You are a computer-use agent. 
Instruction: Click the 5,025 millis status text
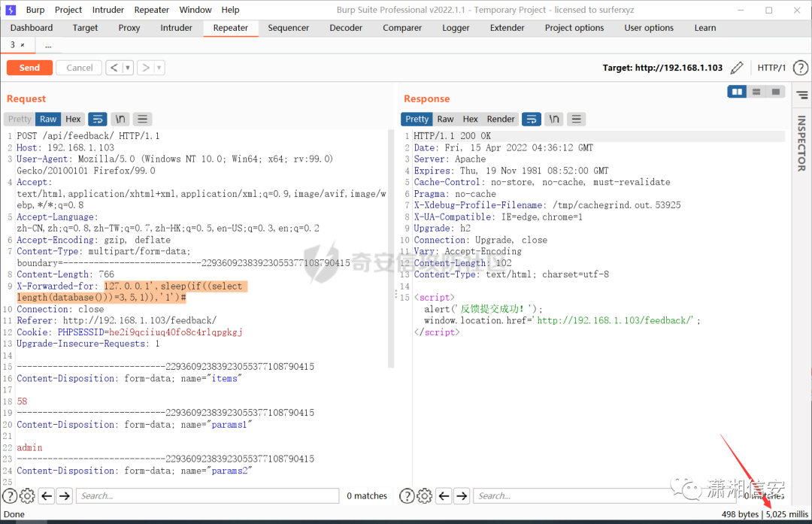point(786,514)
